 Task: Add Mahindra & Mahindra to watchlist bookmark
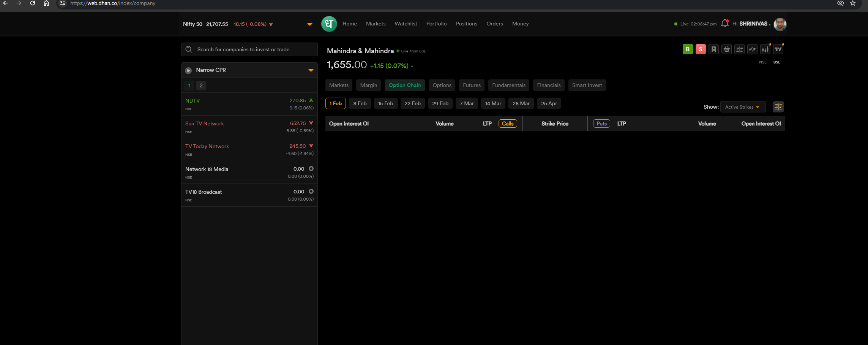[713, 49]
